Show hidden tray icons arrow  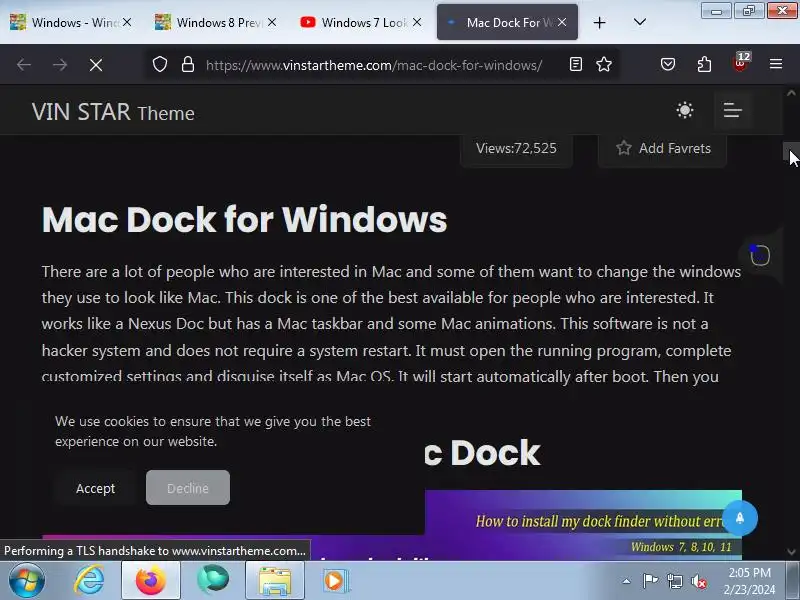tap(627, 581)
